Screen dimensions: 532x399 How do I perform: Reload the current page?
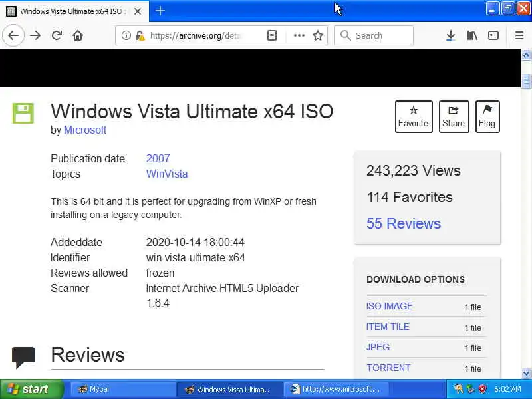57,35
